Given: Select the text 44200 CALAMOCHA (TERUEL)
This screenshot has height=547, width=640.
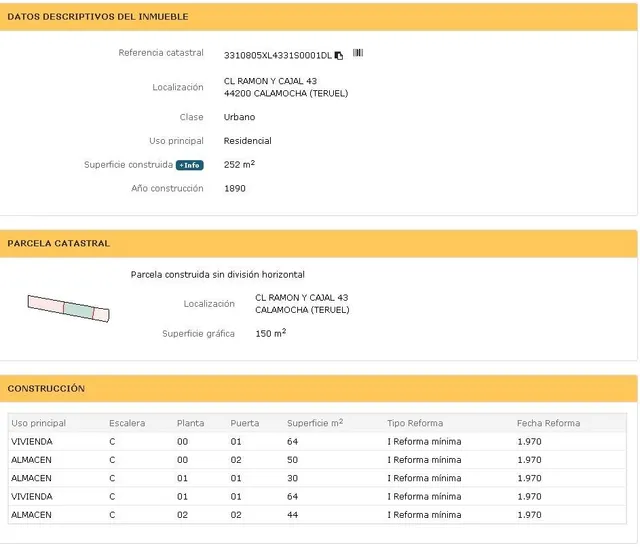Looking at the screenshot, I should (x=286, y=93).
